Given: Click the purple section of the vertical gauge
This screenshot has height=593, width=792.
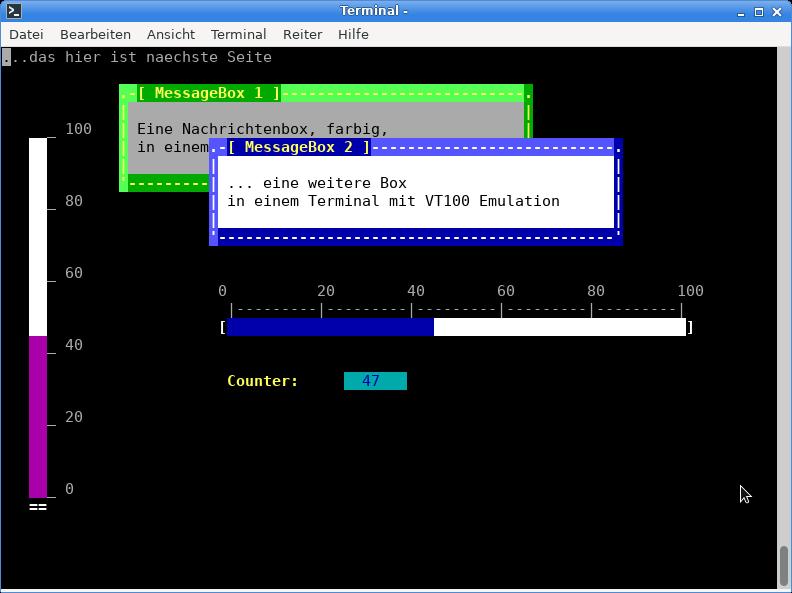Looking at the screenshot, I should coord(38,416).
